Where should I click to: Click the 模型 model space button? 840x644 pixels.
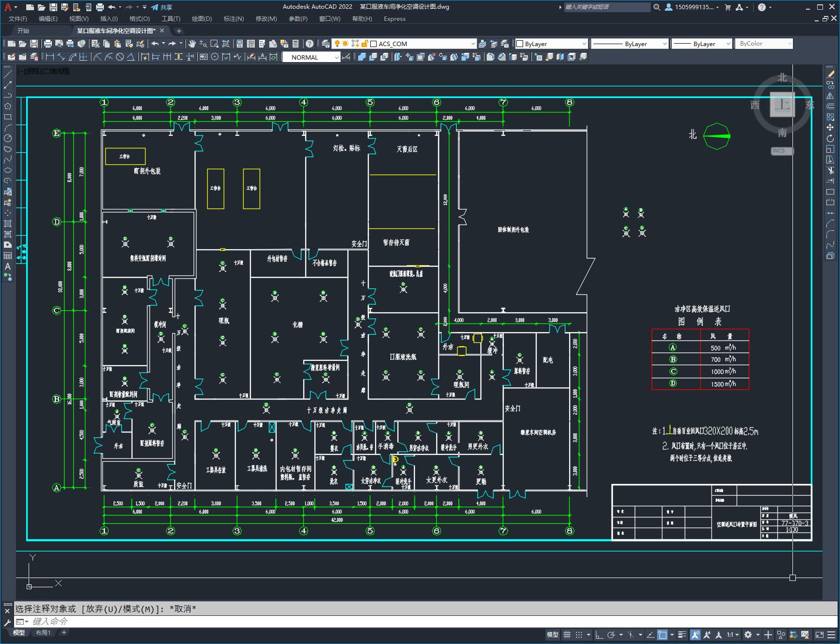pyautogui.click(x=553, y=634)
